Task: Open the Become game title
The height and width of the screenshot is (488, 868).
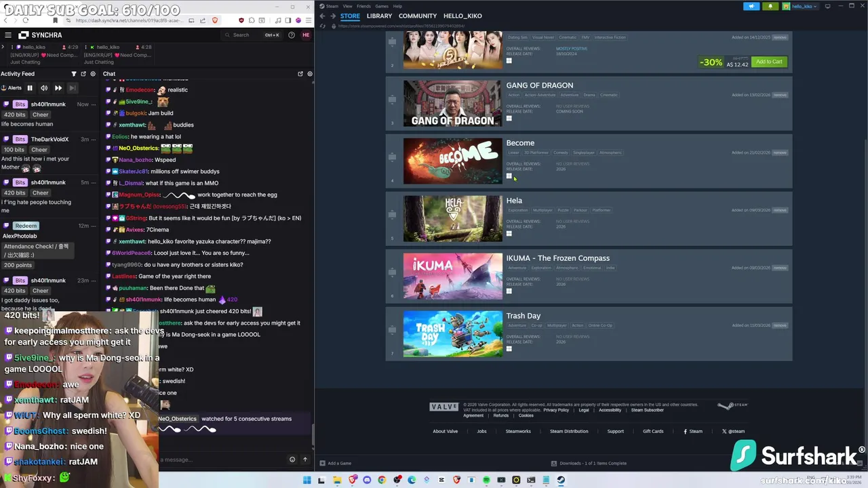Action: 520,143
